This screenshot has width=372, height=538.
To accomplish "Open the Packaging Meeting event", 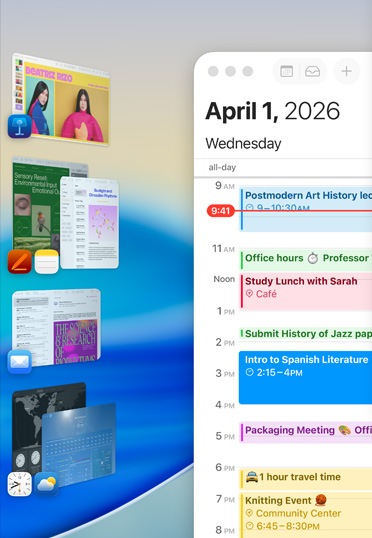I will pyautogui.click(x=305, y=432).
